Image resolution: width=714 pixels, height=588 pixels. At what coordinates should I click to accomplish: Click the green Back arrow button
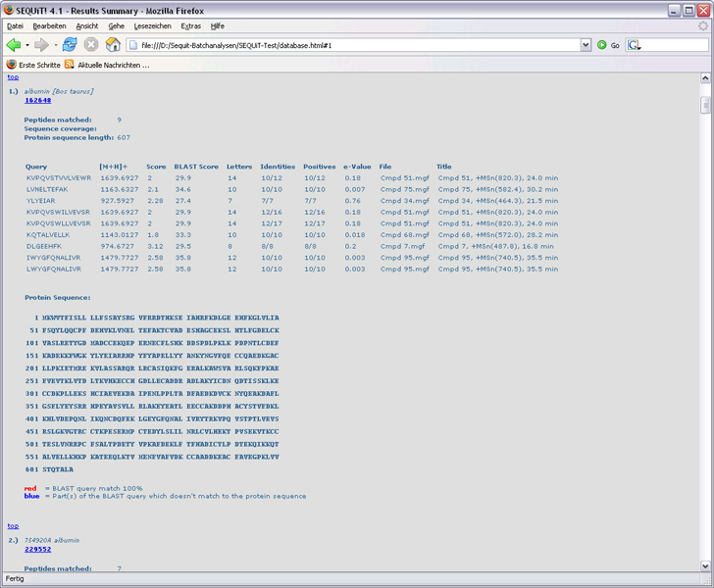pyautogui.click(x=13, y=45)
